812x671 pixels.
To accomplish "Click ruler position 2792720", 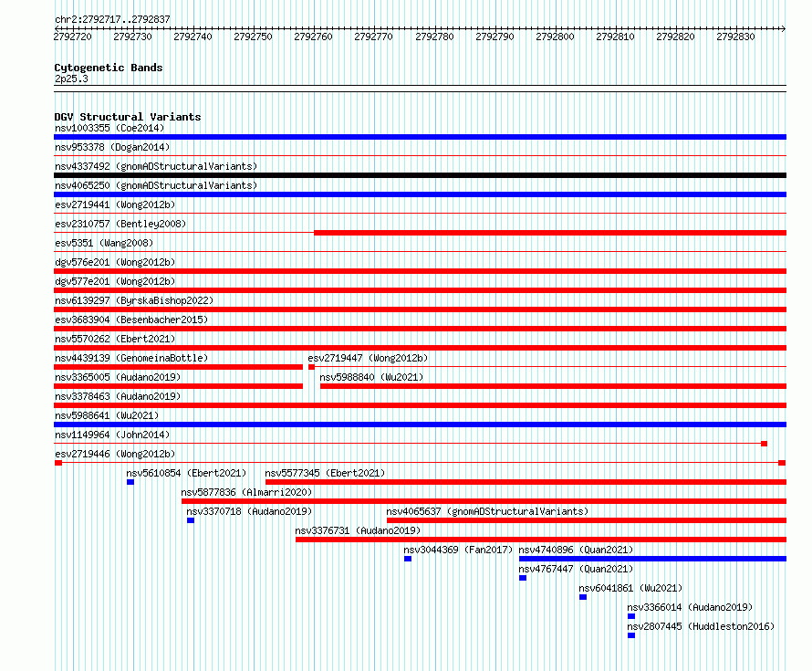I will (x=72, y=37).
